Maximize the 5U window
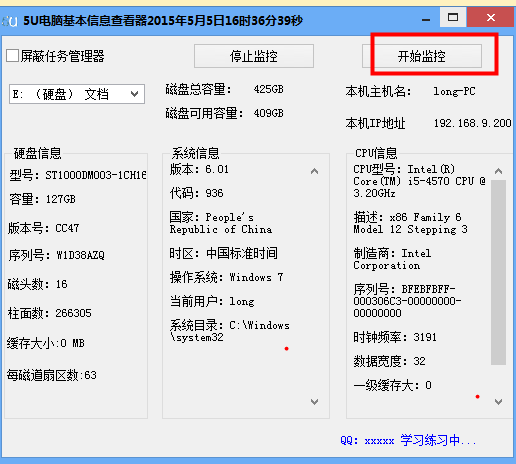The width and height of the screenshot is (516, 464). pyautogui.click(x=453, y=17)
